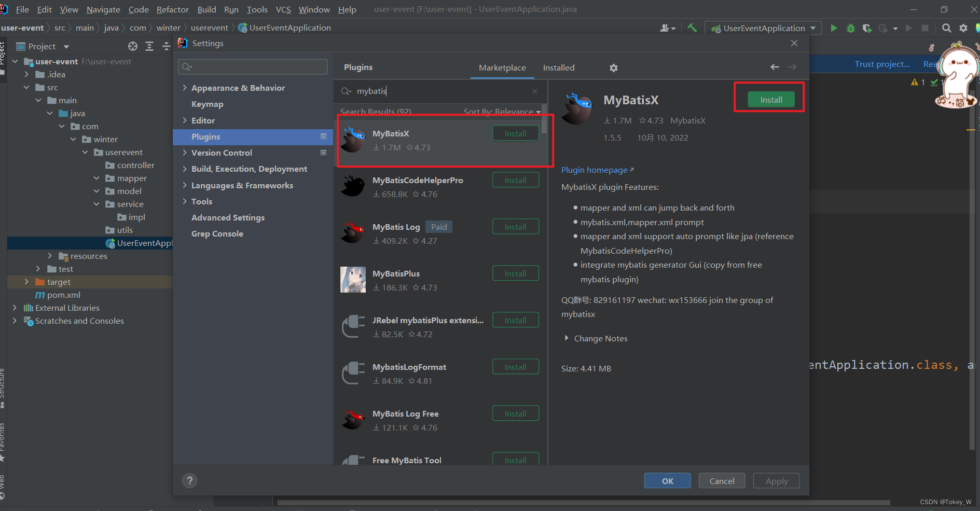Install MyBatisPlus from the list
980x511 pixels.
[x=516, y=273]
